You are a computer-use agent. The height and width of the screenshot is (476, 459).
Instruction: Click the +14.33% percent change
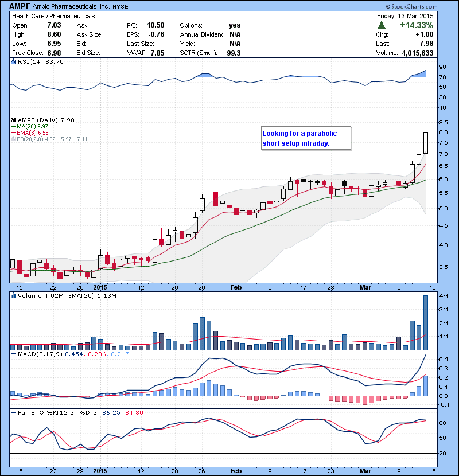coord(417,25)
